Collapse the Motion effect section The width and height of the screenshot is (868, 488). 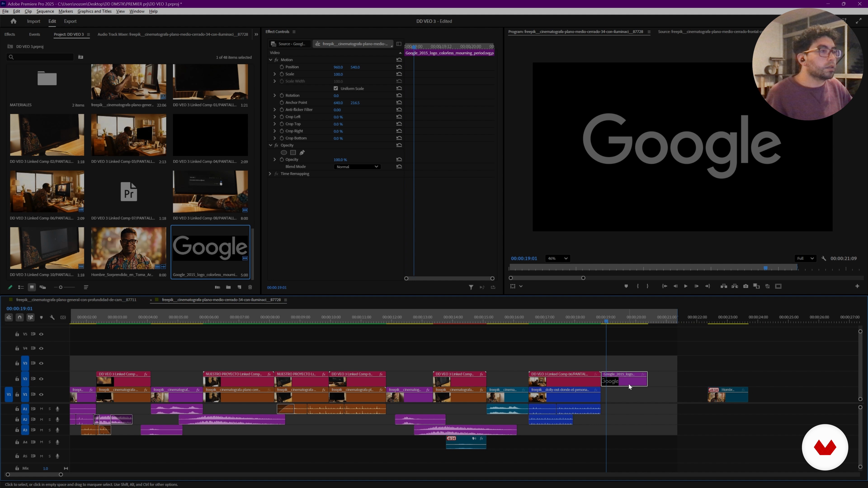(x=271, y=60)
